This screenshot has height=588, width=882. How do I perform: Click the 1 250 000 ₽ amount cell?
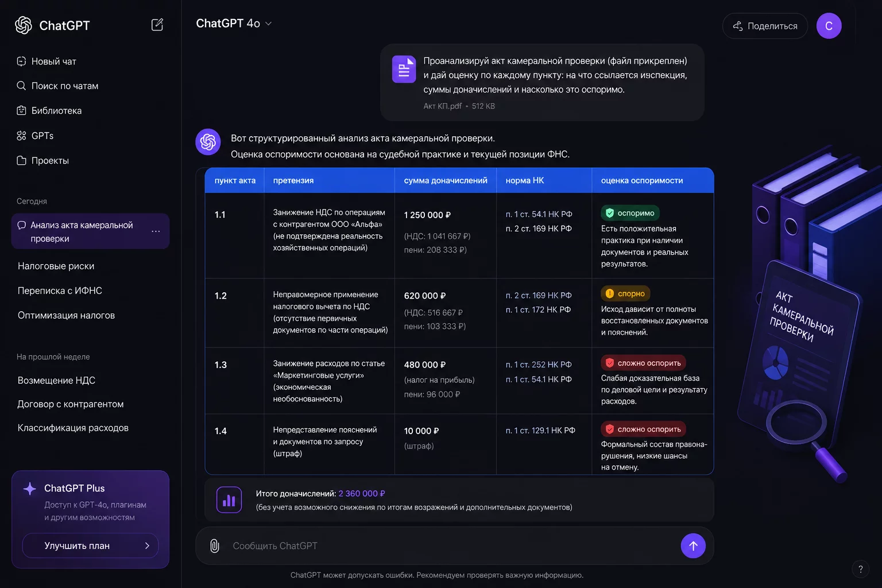[427, 215]
